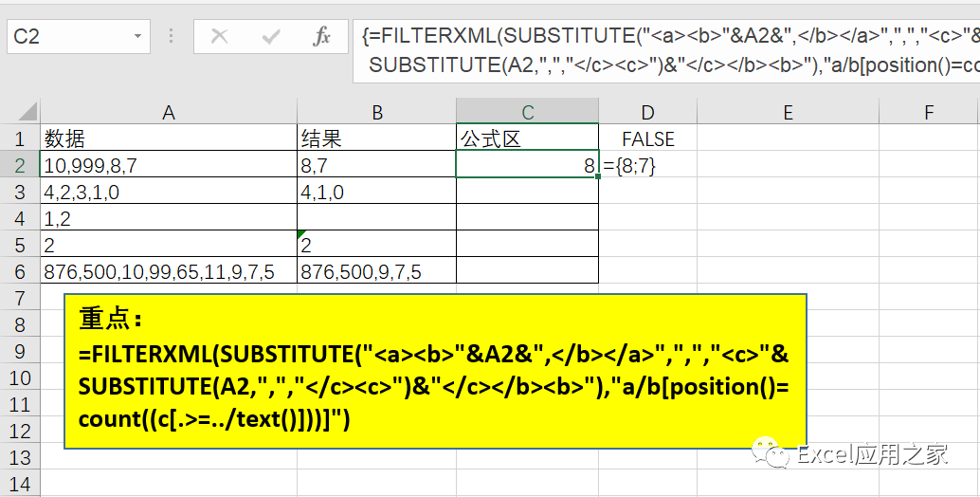980x497 pixels.
Task: Click empty cell C6 in 公式区 column
Action: [x=528, y=270]
